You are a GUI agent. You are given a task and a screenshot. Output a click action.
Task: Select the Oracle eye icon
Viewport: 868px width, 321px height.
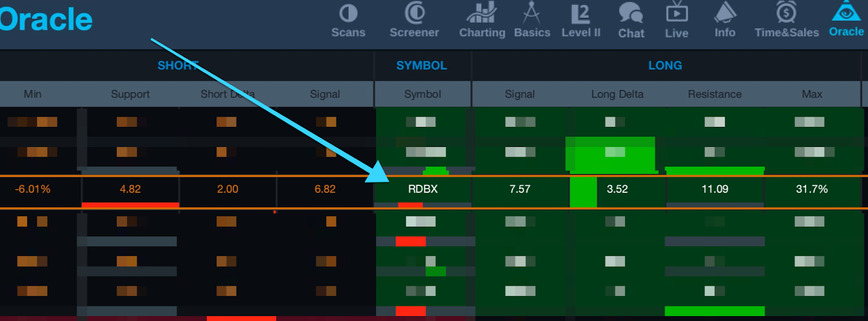click(x=846, y=12)
